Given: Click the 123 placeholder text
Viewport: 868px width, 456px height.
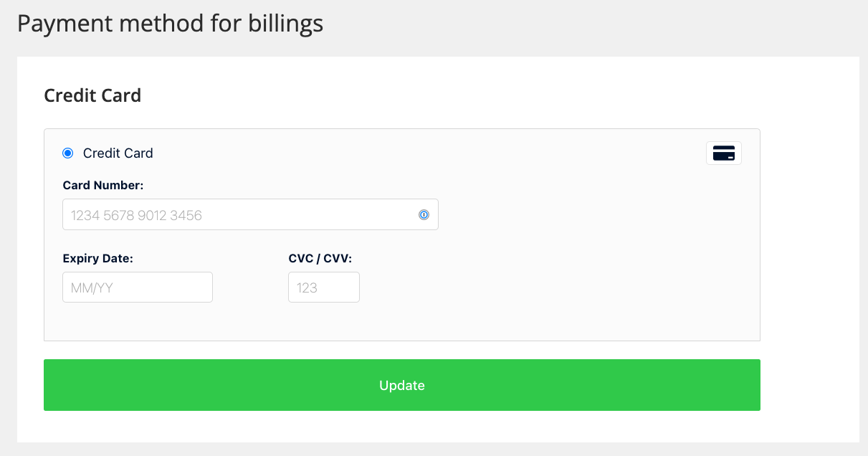Looking at the screenshot, I should point(307,288).
